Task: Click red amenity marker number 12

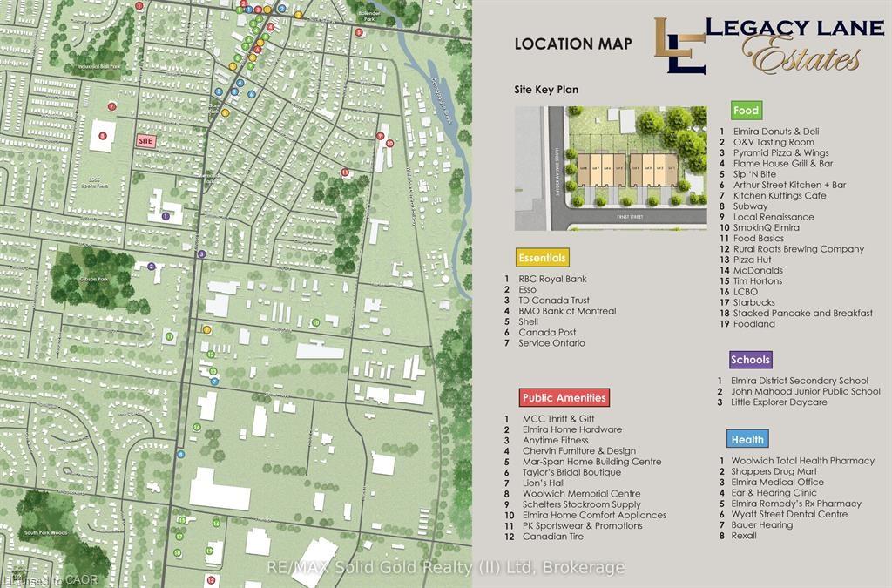Action: point(211,579)
